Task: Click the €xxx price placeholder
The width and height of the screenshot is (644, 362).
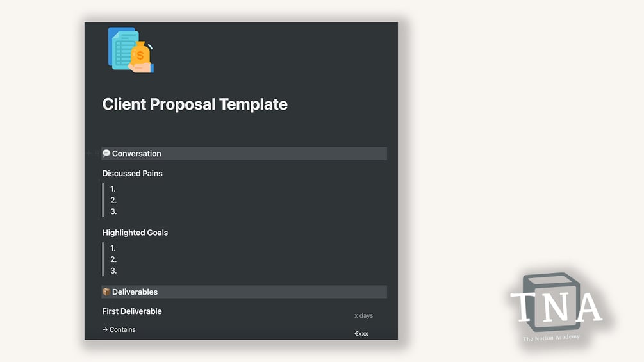Action: click(361, 334)
